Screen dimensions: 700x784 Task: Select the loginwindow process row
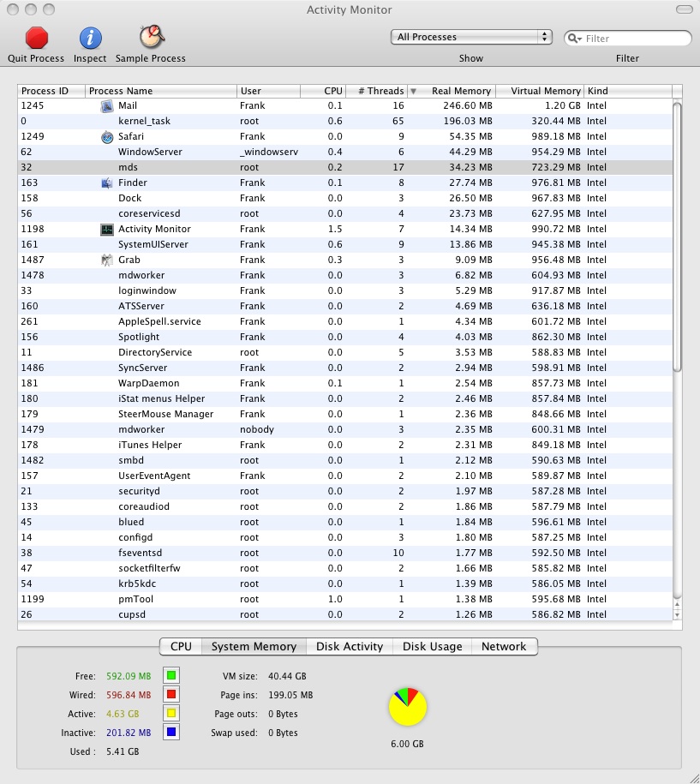(345, 291)
